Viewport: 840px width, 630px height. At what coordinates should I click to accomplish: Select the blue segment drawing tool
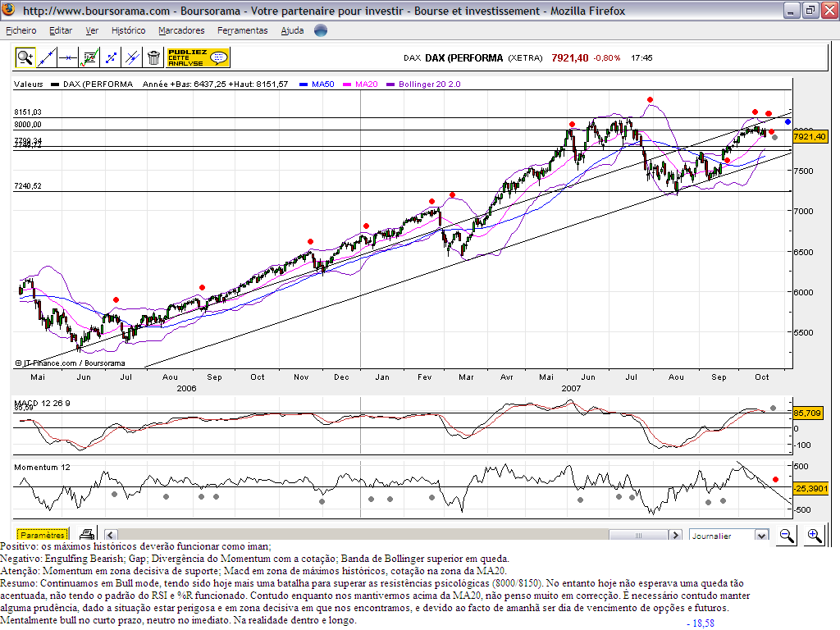point(111,57)
